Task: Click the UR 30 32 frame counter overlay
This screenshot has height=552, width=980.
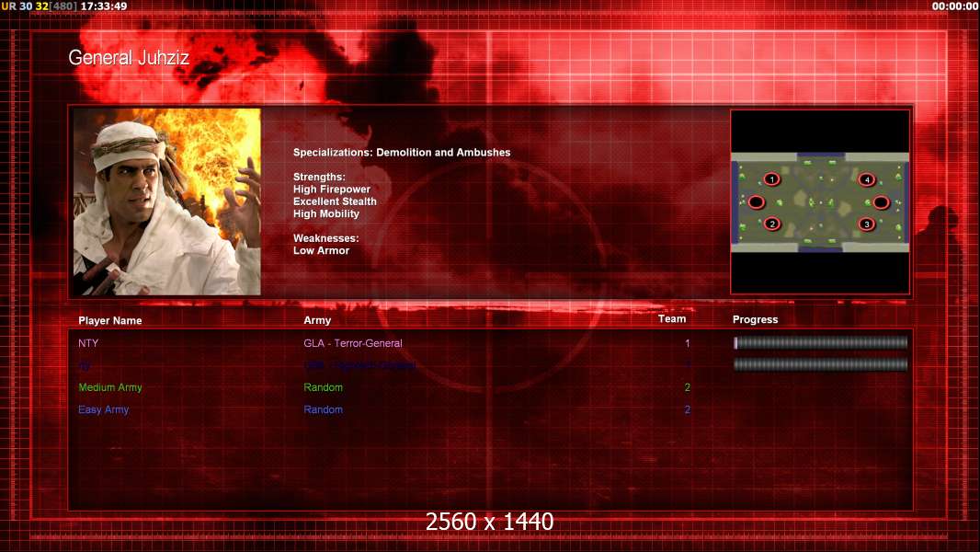Action: coord(39,6)
